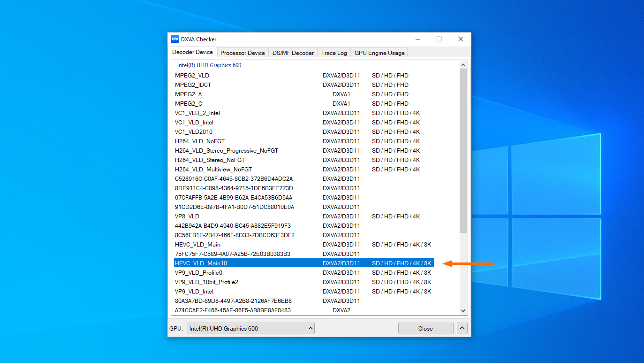644x363 pixels.
Task: Click the VP8_VLD row
Action: click(x=187, y=216)
